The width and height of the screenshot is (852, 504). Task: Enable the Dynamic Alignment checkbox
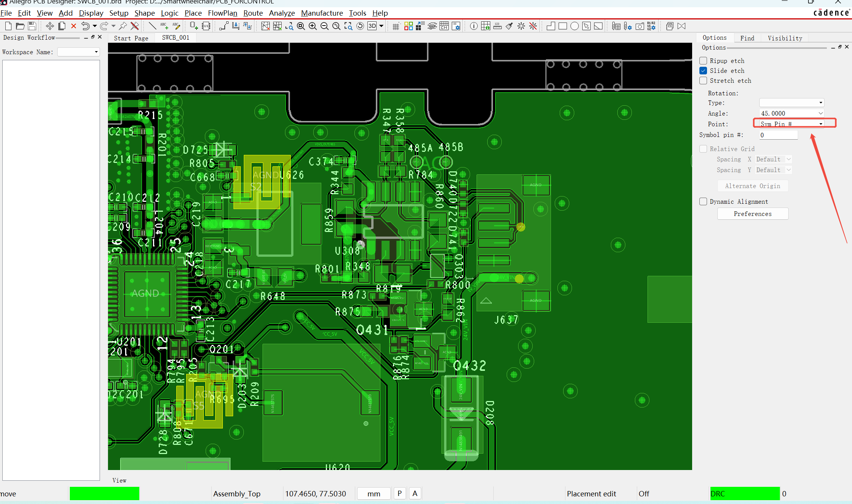[x=703, y=201]
